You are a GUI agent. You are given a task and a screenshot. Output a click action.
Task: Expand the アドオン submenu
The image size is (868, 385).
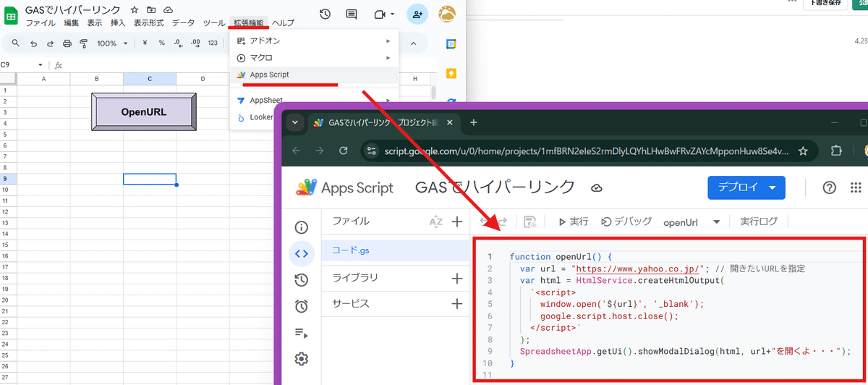[x=314, y=41]
